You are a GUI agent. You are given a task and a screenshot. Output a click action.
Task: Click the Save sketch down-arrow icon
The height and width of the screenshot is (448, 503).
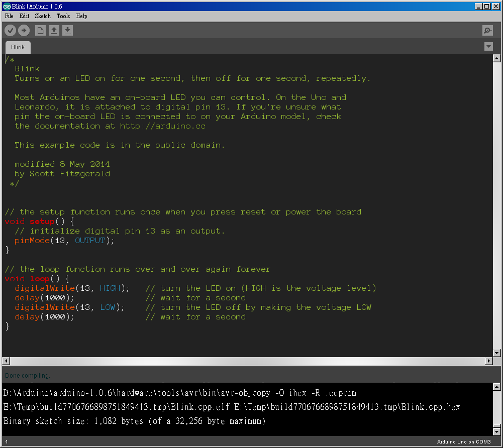(67, 31)
